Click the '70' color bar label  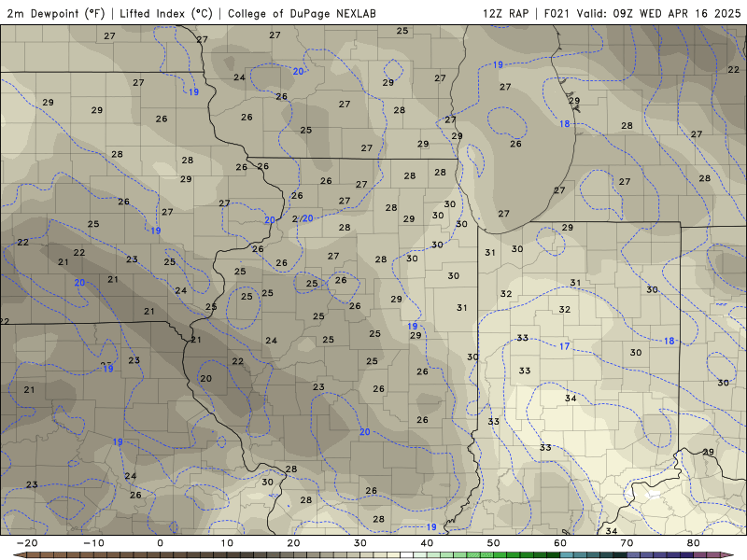627,543
